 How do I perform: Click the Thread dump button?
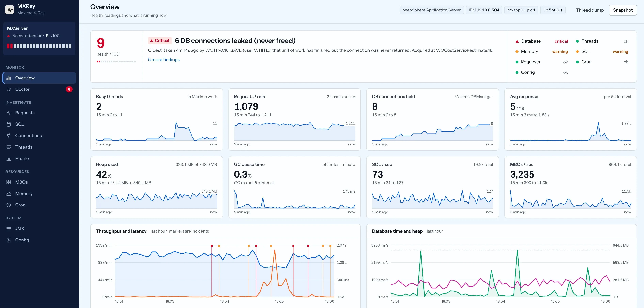590,10
